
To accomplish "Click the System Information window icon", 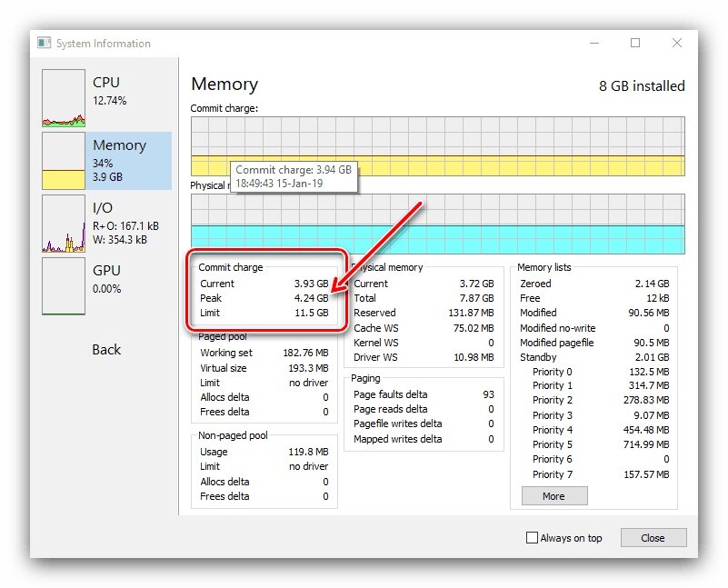I will click(x=45, y=43).
